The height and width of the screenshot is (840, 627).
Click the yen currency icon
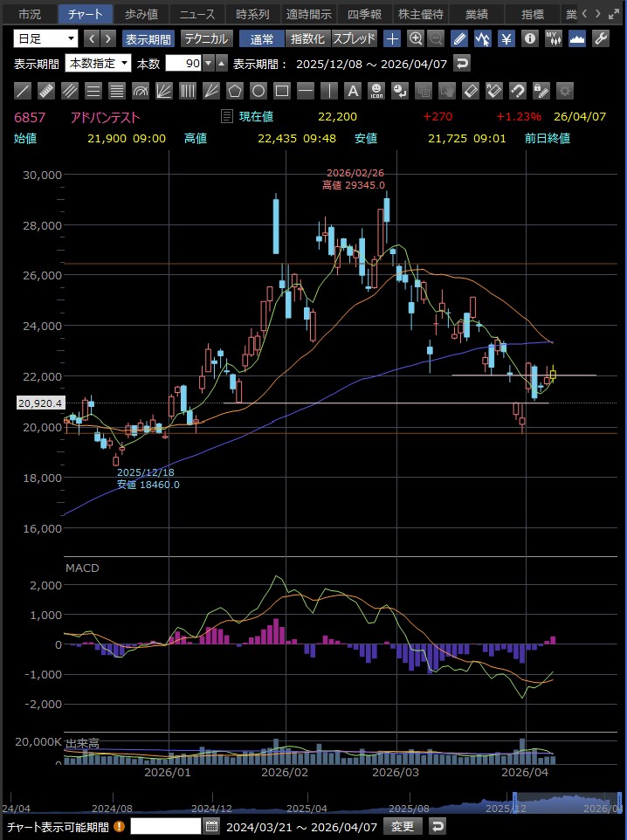tap(506, 38)
